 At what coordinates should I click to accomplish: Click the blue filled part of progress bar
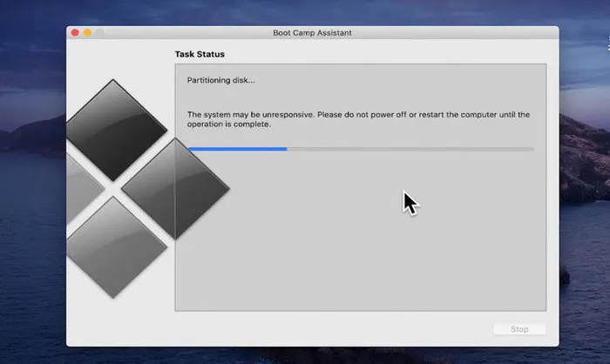click(x=237, y=149)
